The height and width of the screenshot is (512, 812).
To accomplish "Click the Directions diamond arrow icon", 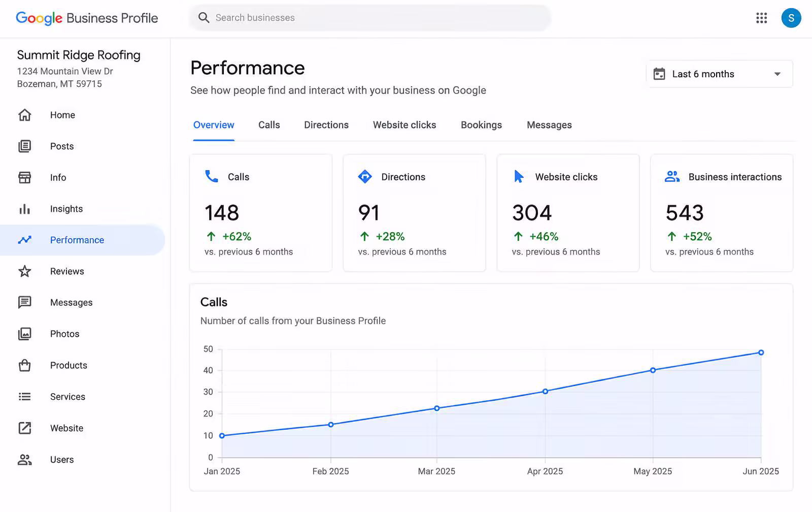I will pyautogui.click(x=365, y=176).
